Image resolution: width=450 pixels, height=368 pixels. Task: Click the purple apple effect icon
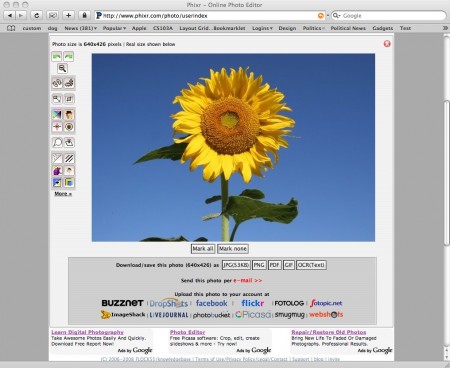tap(57, 171)
